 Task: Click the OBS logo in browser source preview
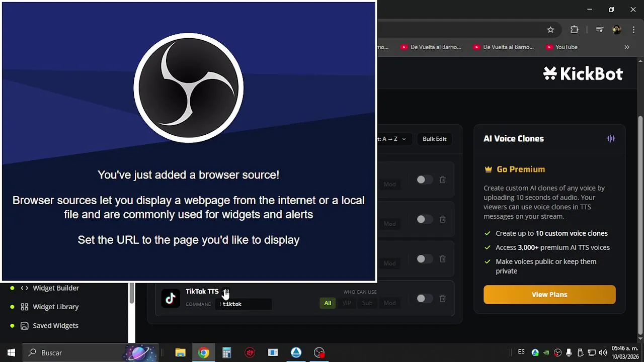point(188,88)
